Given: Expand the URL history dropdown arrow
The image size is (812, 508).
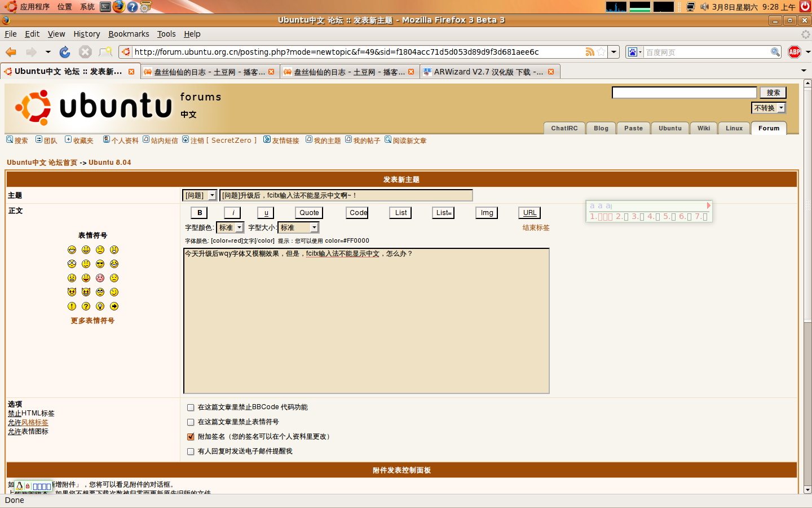Looking at the screenshot, I should (614, 52).
